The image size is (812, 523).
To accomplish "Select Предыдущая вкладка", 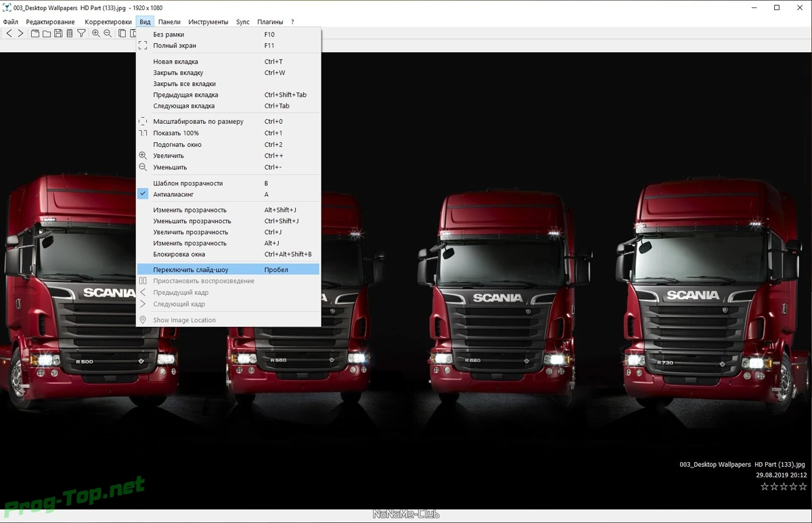I will click(228, 95).
